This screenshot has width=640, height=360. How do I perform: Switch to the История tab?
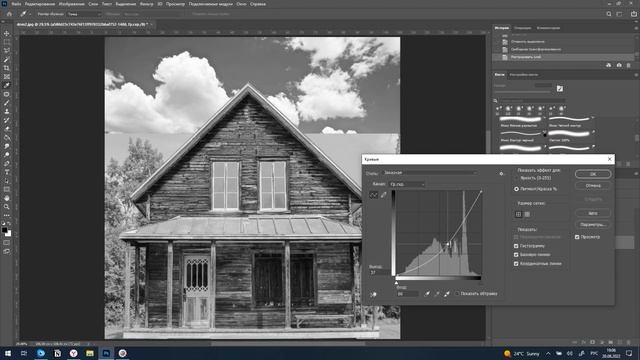tap(502, 28)
